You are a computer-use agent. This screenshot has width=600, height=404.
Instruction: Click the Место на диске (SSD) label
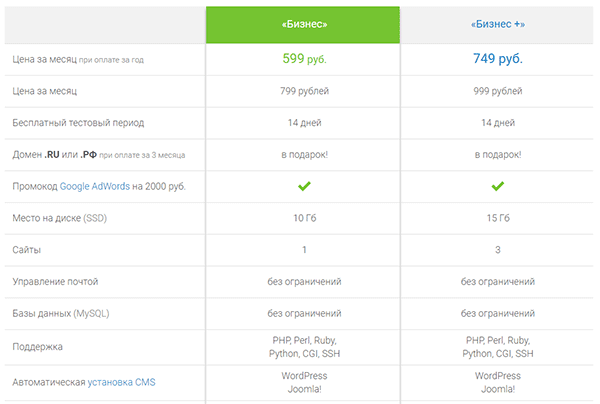[59, 218]
